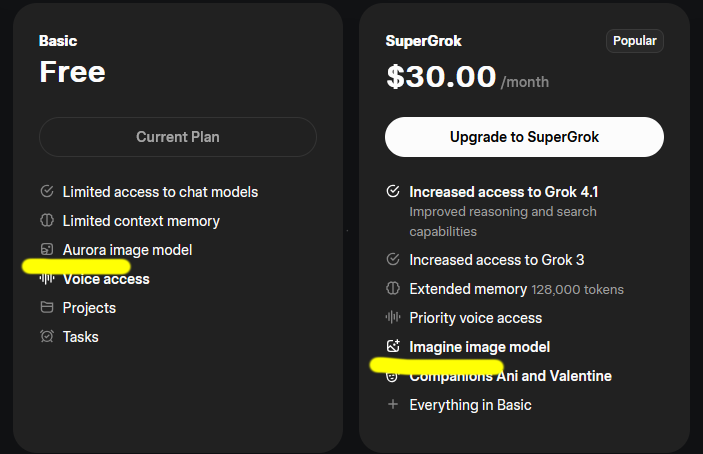Click the checkmark icon beside Limited access to chat models
This screenshot has width=703, height=454.
46,191
